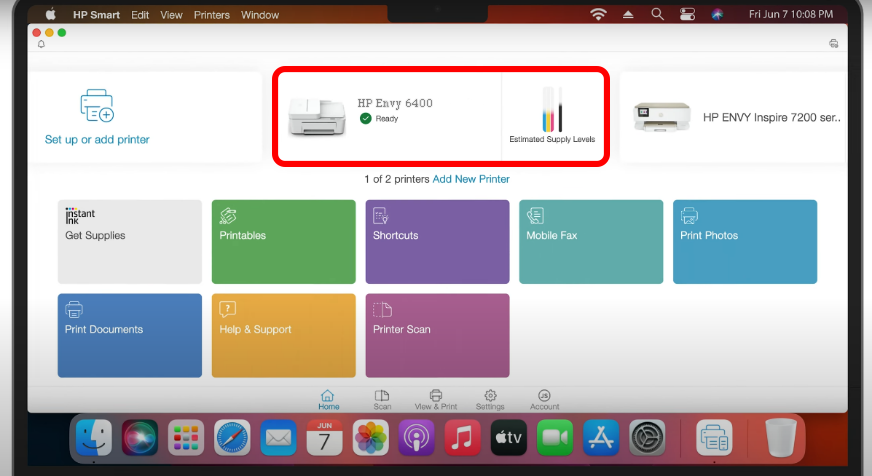Image resolution: width=872 pixels, height=476 pixels.
Task: Switch to the View & Print tab
Action: (x=436, y=400)
